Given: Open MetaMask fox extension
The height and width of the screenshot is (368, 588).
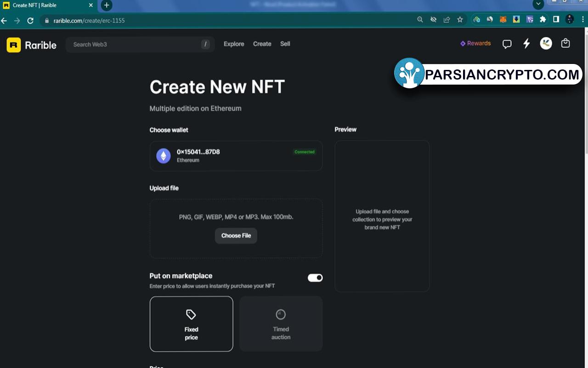Looking at the screenshot, I should click(x=503, y=20).
